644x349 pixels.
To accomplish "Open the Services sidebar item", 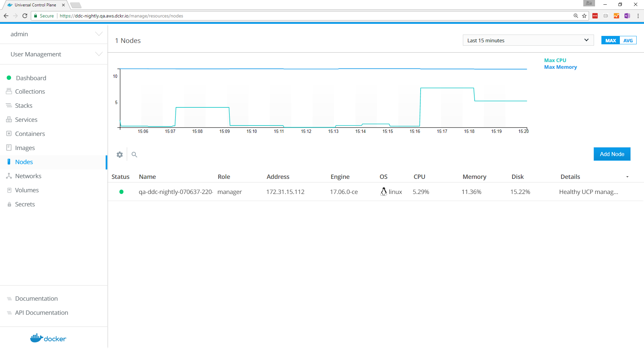I will 26,120.
